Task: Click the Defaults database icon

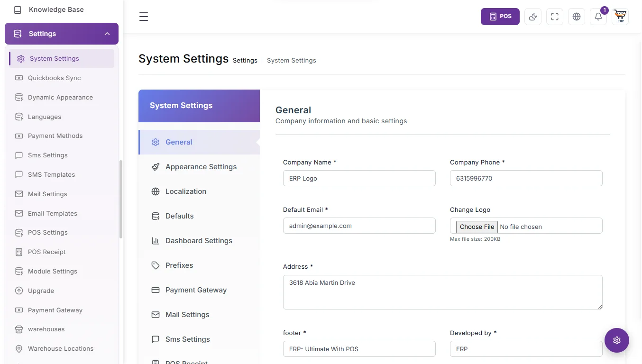Action: (156, 216)
